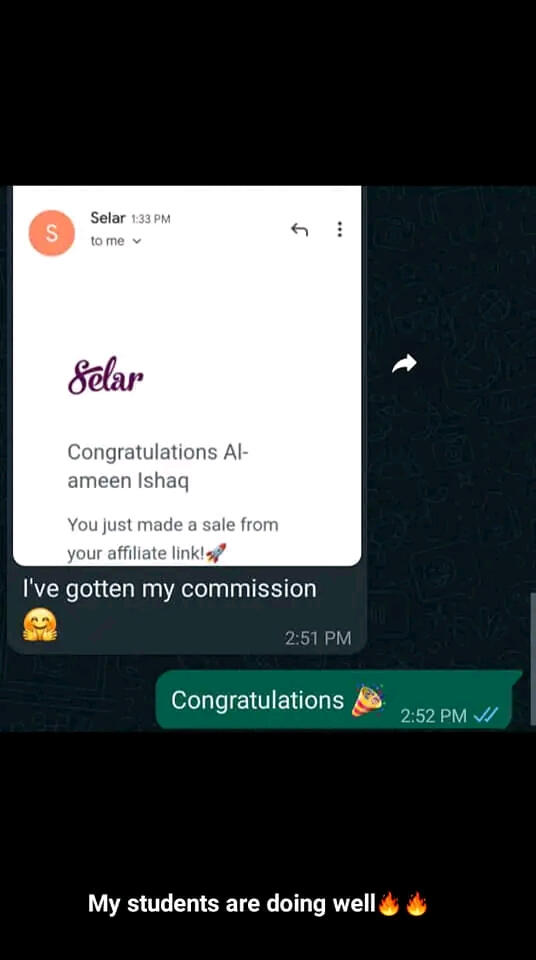This screenshot has height=960, width=536.
Task: Open the three-dot email options menu
Action: click(339, 229)
